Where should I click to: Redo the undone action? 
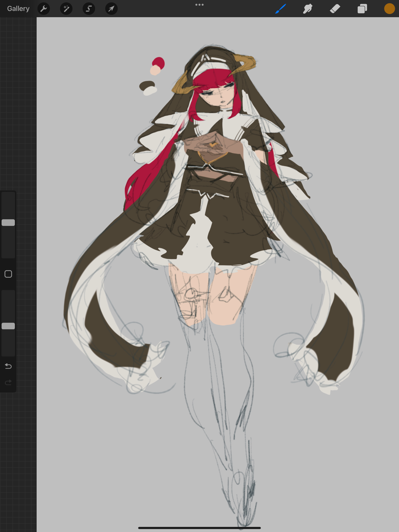click(8, 383)
